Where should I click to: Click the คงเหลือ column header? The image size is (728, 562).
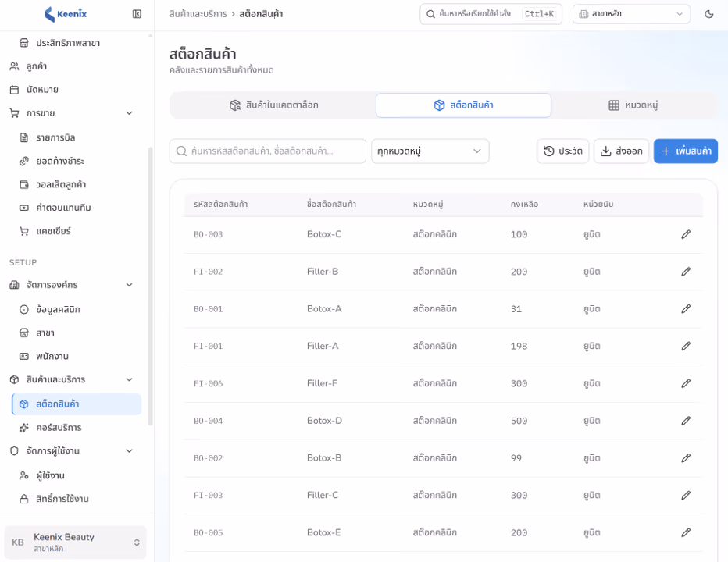click(x=524, y=205)
